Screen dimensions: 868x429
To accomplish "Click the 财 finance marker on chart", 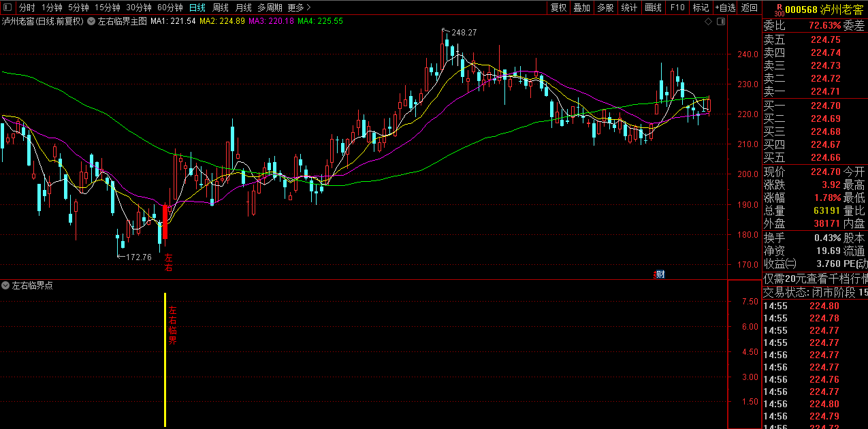I will 659,274.
